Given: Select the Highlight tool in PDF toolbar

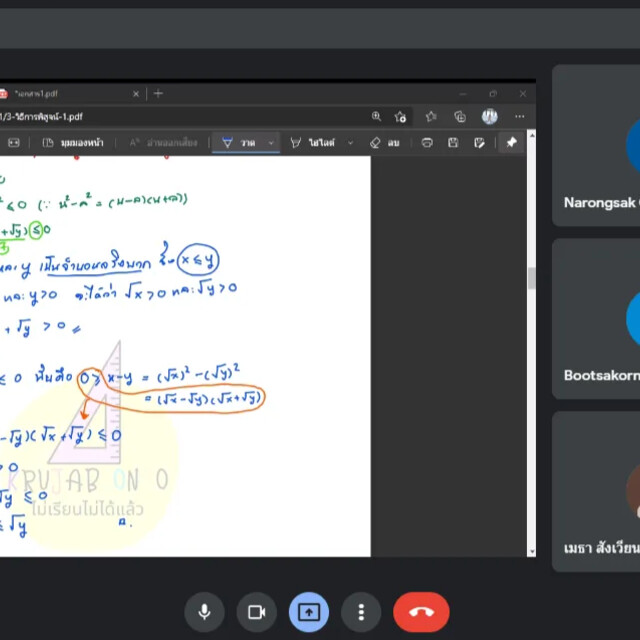Looking at the screenshot, I should pyautogui.click(x=313, y=142).
